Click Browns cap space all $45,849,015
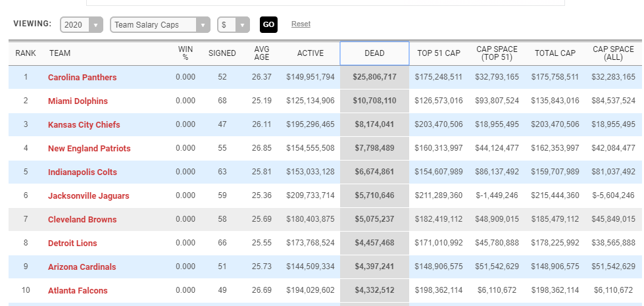Screen dimensions: 644x306 (613, 219)
